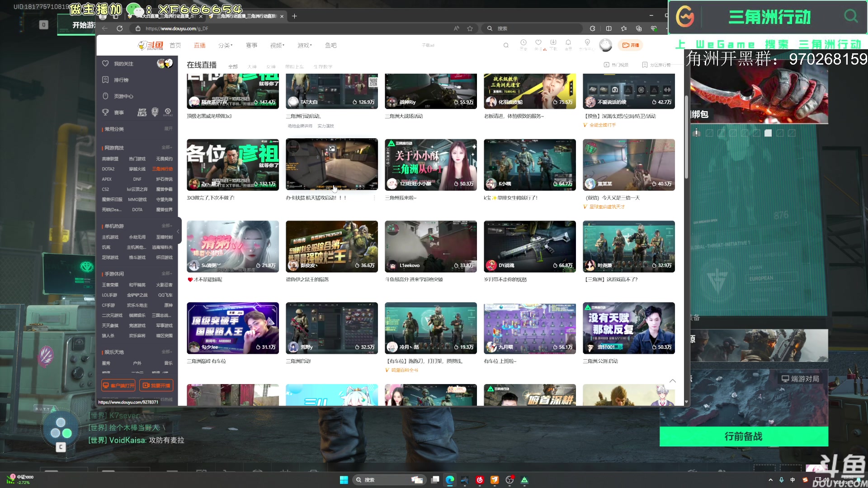Click the Windows Start button
The height and width of the screenshot is (488, 868).
[344, 480]
